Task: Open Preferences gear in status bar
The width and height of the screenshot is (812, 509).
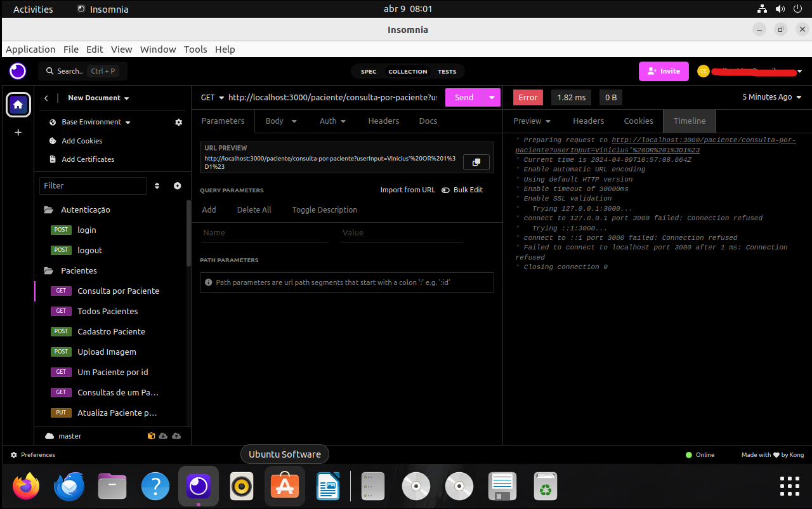Action: click(14, 455)
